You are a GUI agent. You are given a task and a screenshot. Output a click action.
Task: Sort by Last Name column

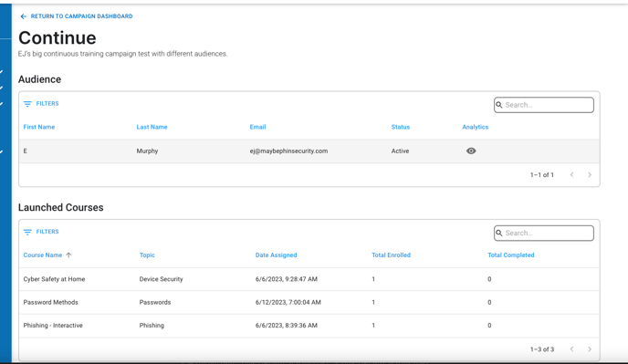click(x=152, y=127)
